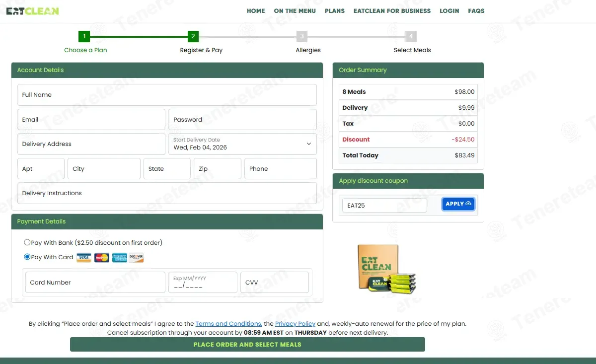Viewport: 596px width, 364px height.
Task: Click LOGIN in the navigation bar
Action: tap(449, 11)
